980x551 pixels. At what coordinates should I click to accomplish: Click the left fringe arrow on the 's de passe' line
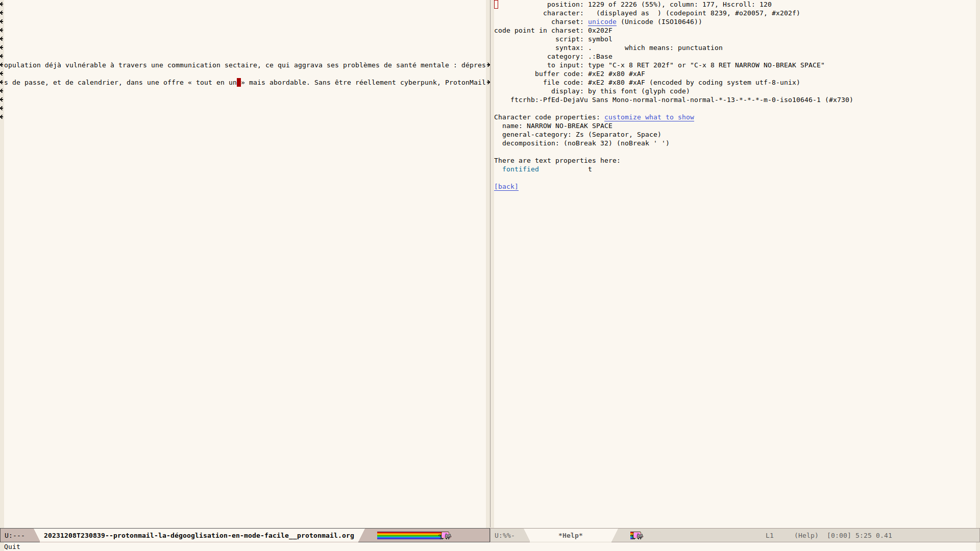coord(2,82)
